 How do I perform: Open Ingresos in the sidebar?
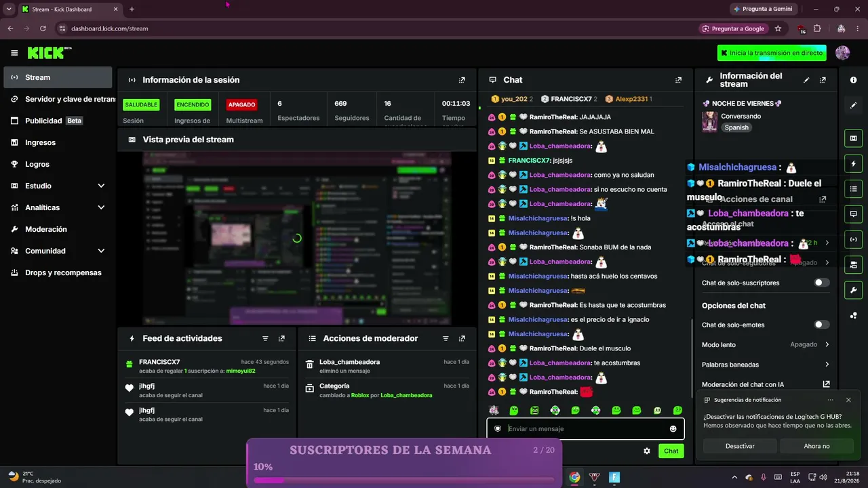58,142
